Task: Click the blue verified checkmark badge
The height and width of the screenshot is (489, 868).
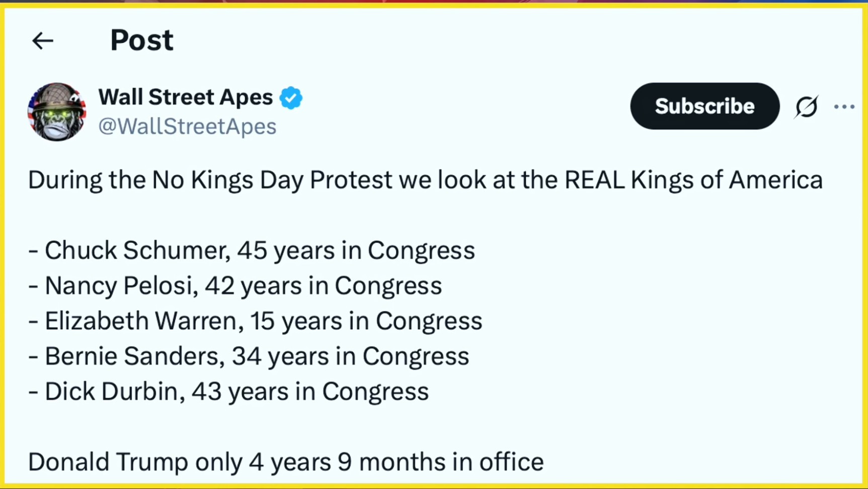Action: [x=291, y=98]
